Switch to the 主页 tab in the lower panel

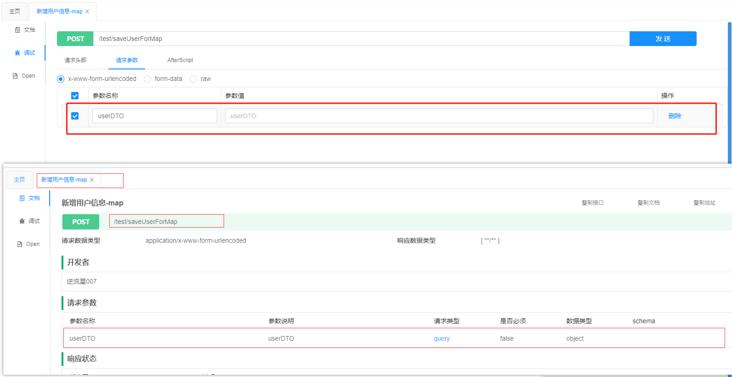coord(19,180)
